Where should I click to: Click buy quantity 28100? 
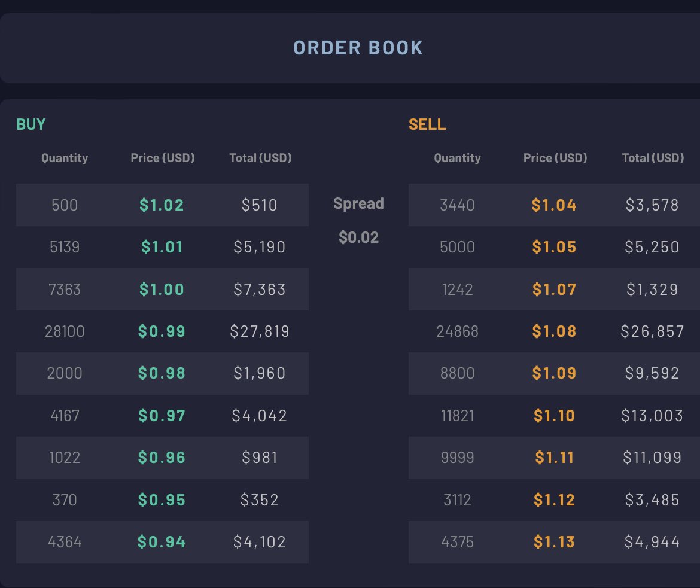65,331
